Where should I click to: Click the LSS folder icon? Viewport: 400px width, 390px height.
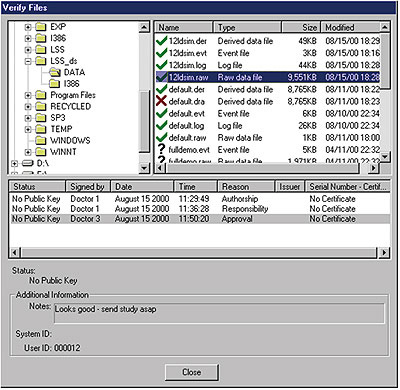pos(41,50)
